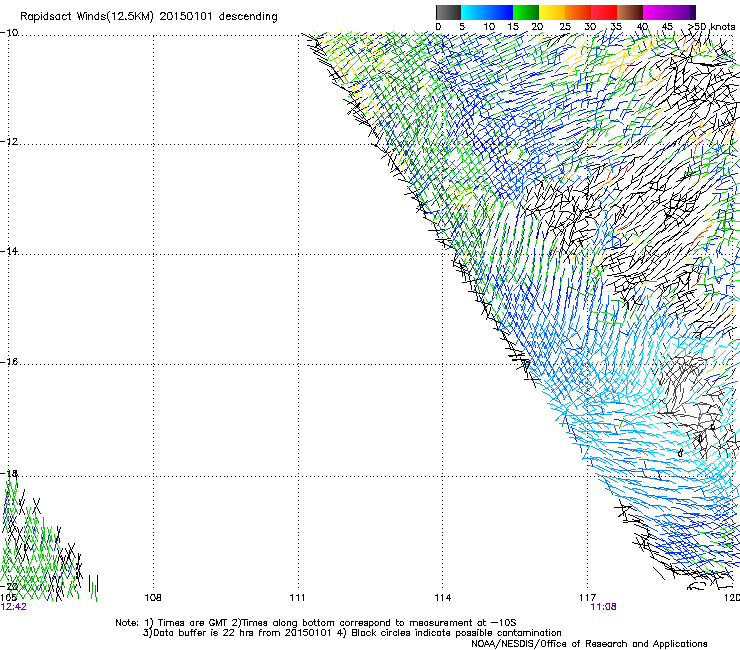
Task: Click the small black contamination circle marker
Action: pos(680,453)
